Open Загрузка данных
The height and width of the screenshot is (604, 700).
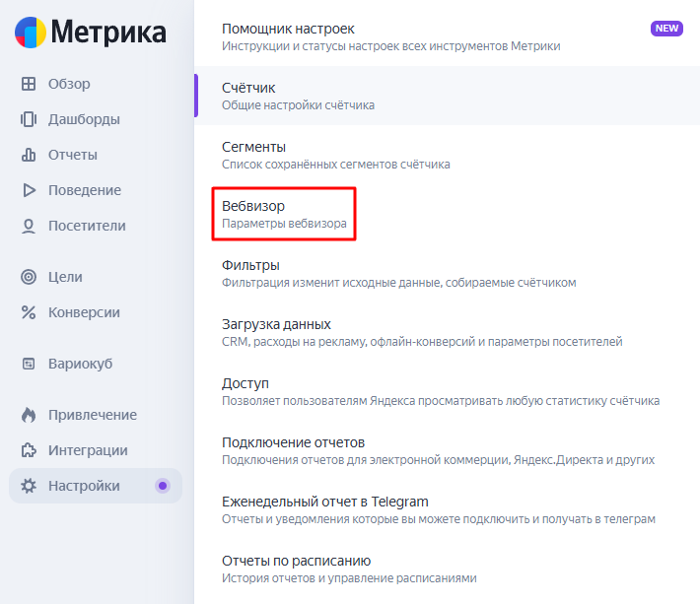[448, 332]
